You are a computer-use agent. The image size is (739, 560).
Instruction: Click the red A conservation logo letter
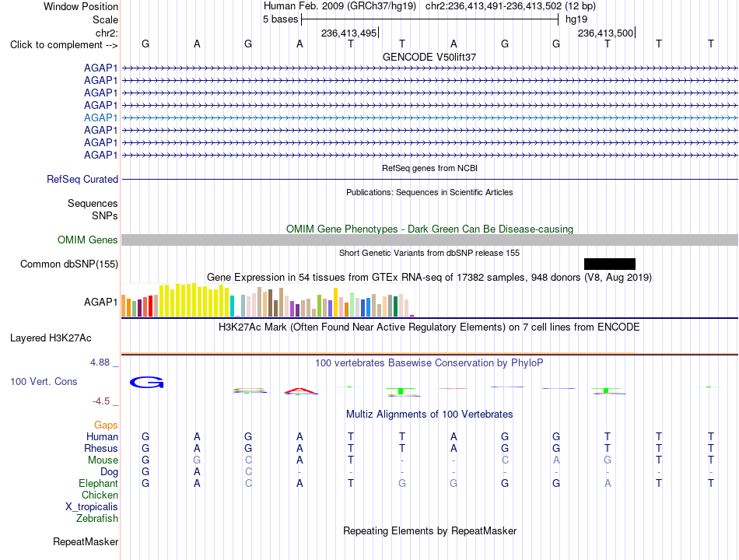[x=301, y=390]
